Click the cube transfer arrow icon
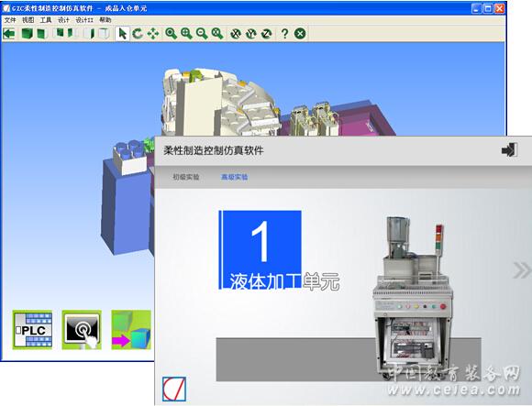532x406 pixels. pyautogui.click(x=131, y=330)
